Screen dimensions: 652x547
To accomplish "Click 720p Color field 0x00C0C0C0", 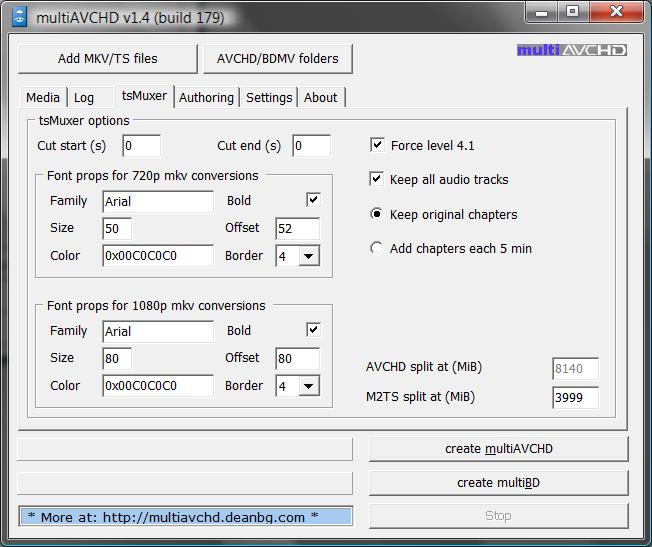I will click(x=158, y=255).
